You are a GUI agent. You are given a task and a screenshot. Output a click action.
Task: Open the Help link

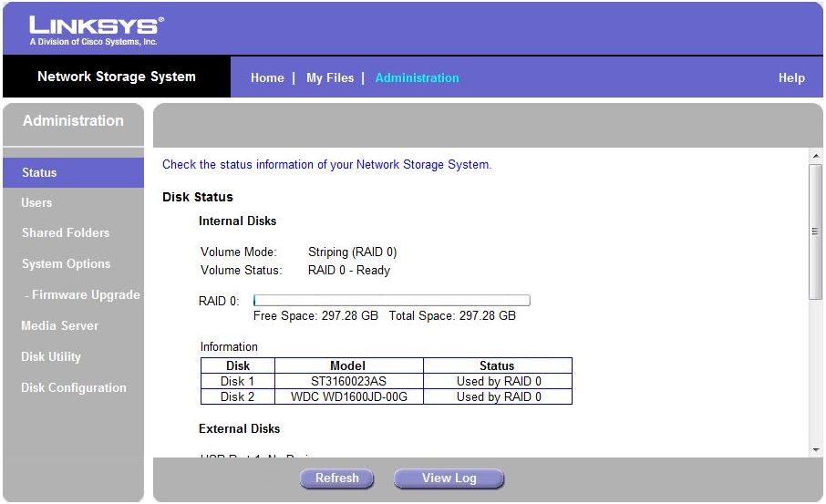pyautogui.click(x=790, y=78)
